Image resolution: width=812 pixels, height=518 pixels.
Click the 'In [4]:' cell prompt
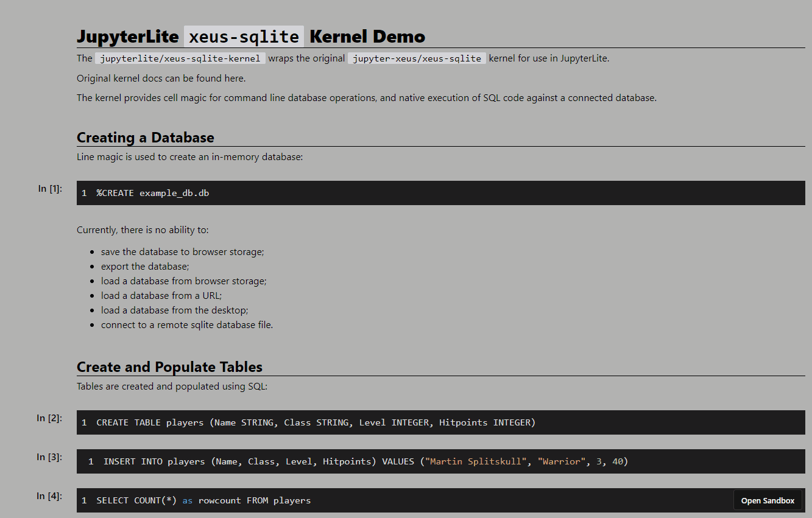tap(49, 496)
